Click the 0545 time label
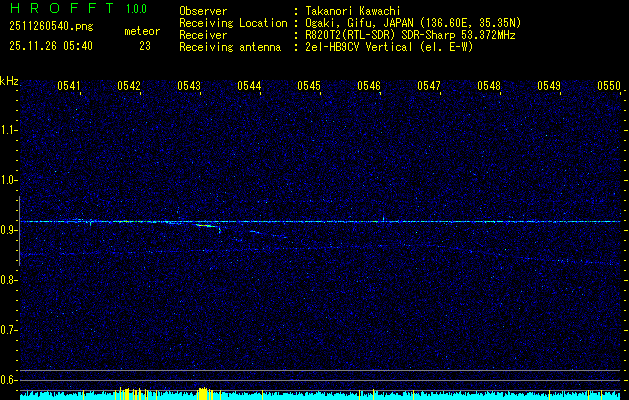 coord(309,86)
